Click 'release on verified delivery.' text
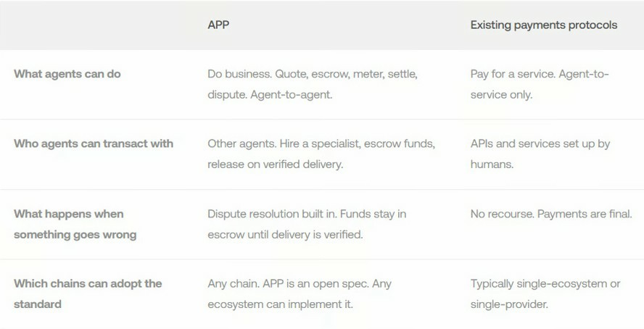 [x=275, y=164]
